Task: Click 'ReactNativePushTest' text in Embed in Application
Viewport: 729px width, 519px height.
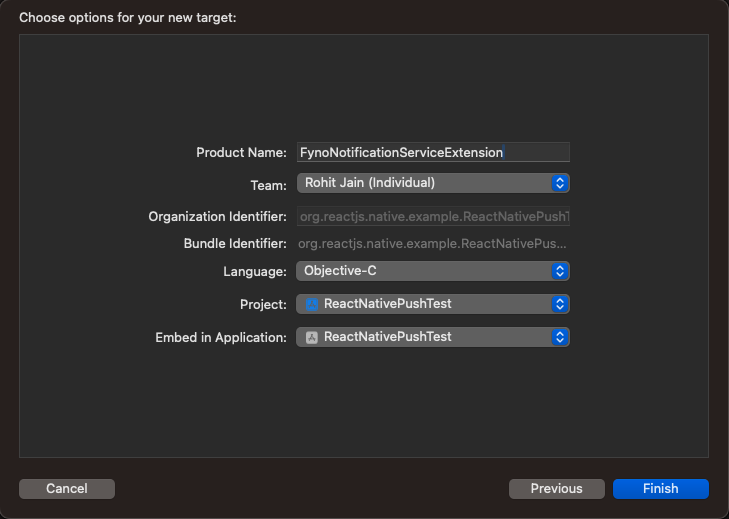Action: point(387,337)
